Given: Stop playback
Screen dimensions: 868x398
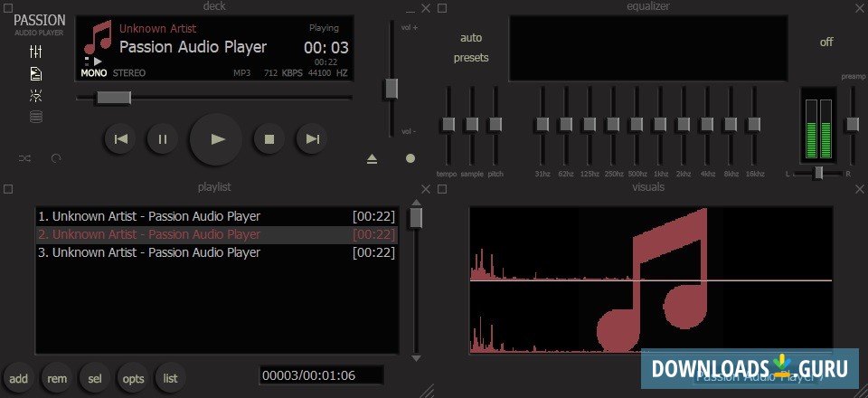Looking at the screenshot, I should tap(269, 139).
